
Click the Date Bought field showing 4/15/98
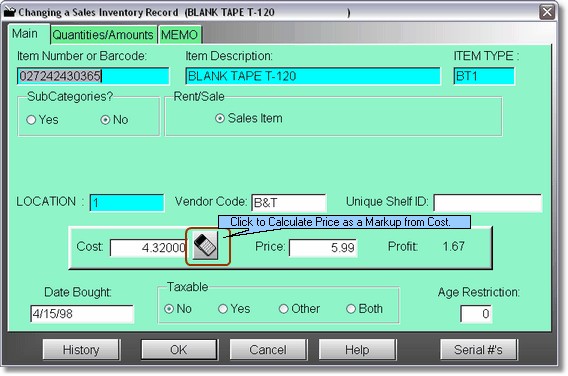pos(82,314)
